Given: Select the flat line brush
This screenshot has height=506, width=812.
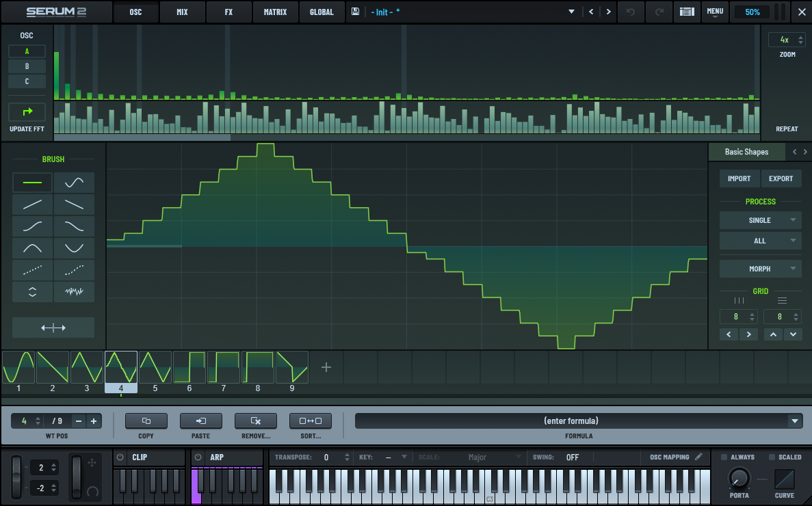Looking at the screenshot, I should click(32, 183).
